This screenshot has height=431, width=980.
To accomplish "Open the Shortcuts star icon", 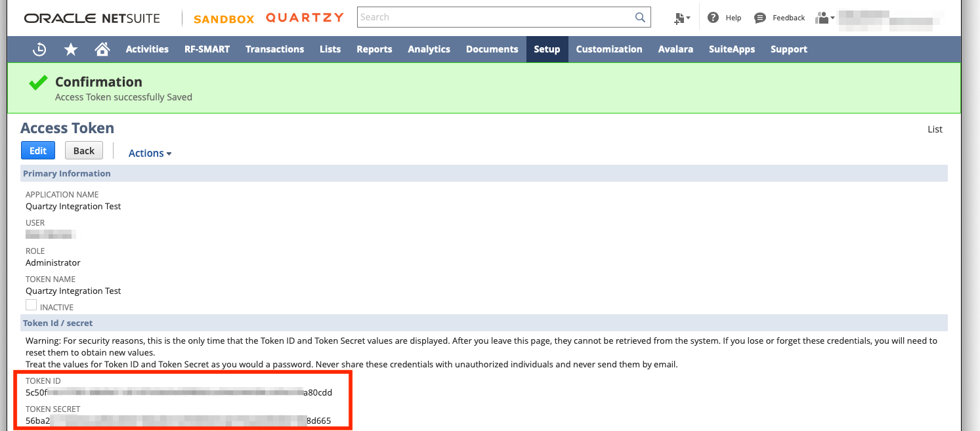I will (x=71, y=49).
